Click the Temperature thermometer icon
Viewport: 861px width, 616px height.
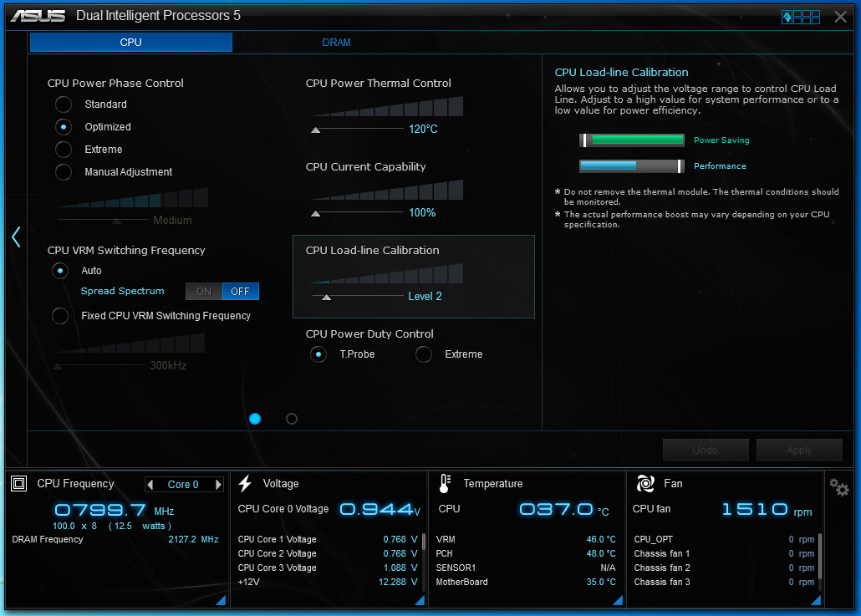tap(445, 484)
